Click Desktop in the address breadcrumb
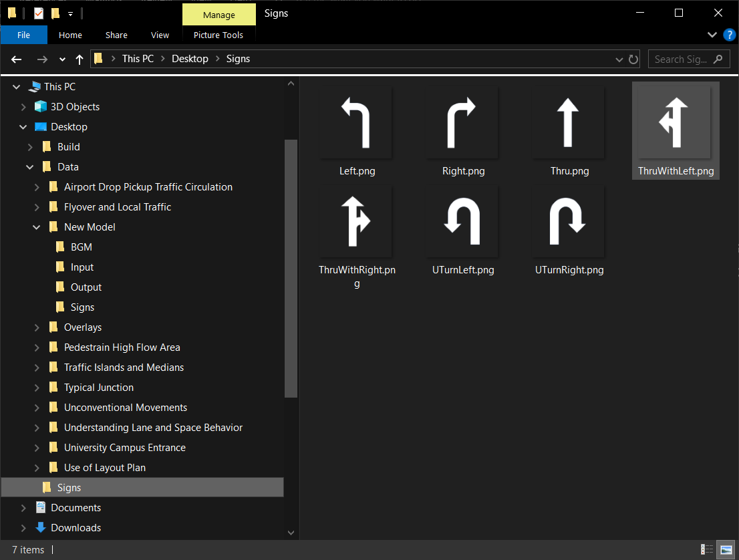 coord(190,59)
